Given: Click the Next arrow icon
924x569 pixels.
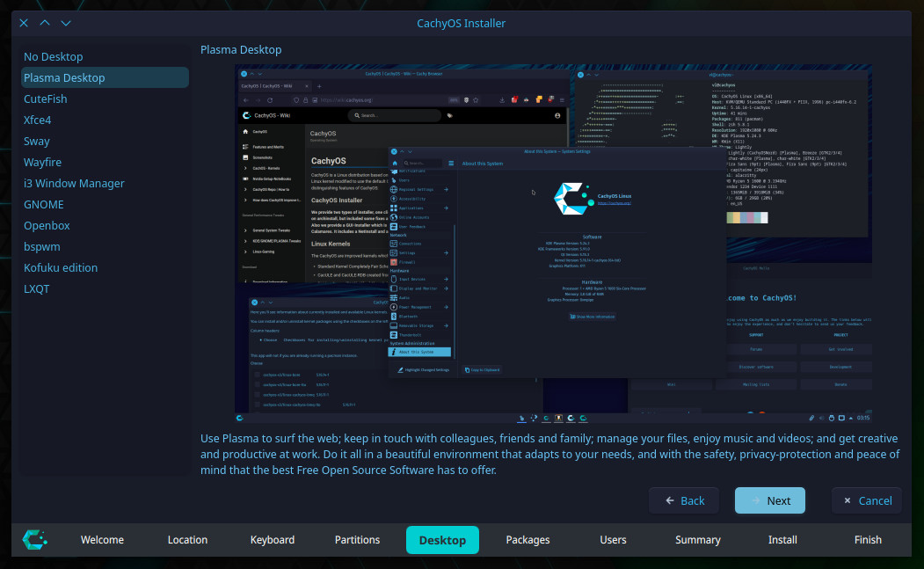Looking at the screenshot, I should click(x=755, y=500).
